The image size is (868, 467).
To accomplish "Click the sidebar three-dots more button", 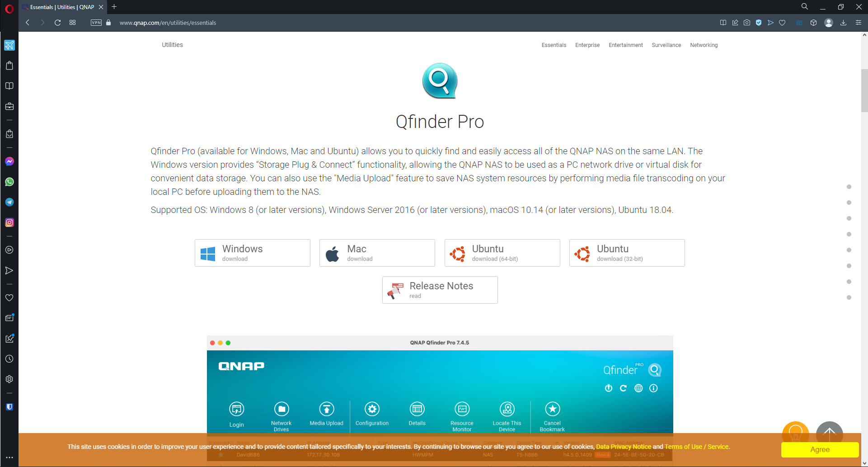I will [x=9, y=458].
